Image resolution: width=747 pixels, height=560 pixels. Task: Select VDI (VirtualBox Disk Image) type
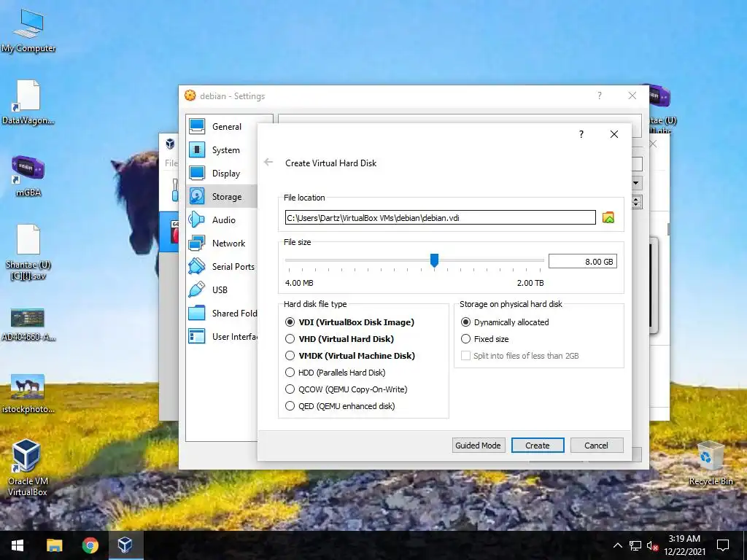(x=350, y=322)
